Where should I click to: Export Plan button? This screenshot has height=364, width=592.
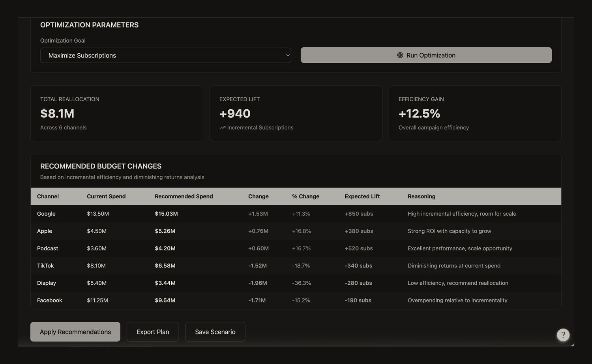pyautogui.click(x=153, y=332)
